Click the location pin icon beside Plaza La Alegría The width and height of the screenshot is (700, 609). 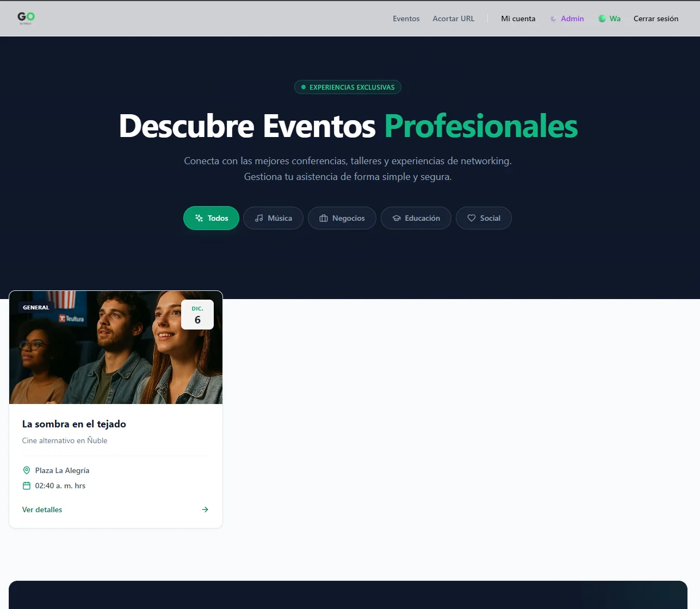tap(26, 470)
